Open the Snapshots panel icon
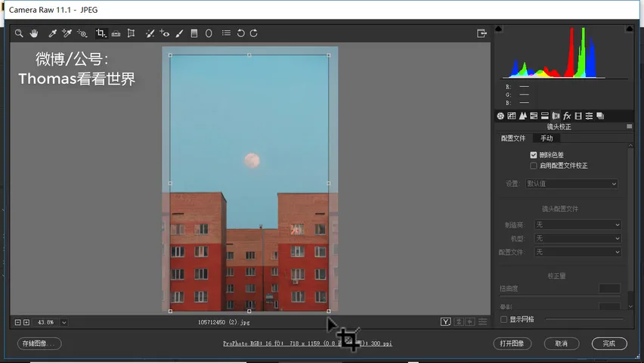Screen dimensions: 644x363 (600, 116)
